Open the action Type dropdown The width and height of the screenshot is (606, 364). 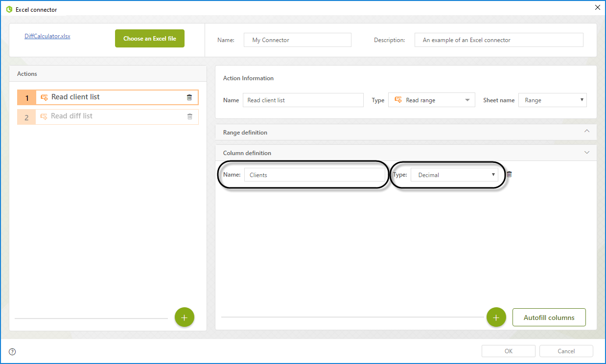431,100
